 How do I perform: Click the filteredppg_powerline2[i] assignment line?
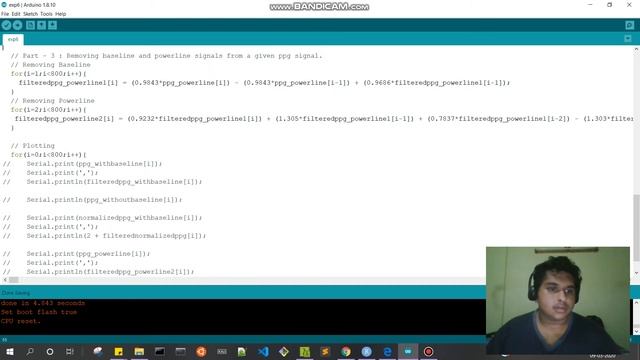pyautogui.click(x=324, y=118)
